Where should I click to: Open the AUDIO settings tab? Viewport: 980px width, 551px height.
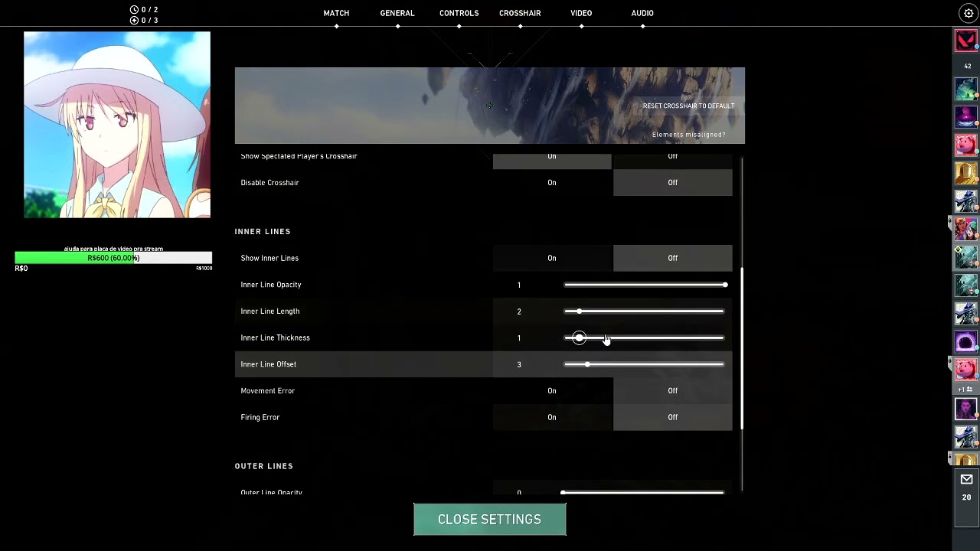point(642,13)
